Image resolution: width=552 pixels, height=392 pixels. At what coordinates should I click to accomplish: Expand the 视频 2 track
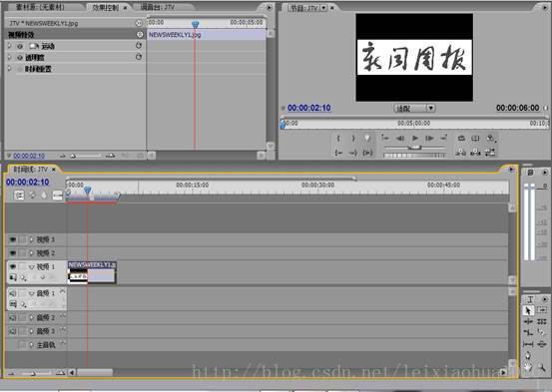[x=31, y=253]
